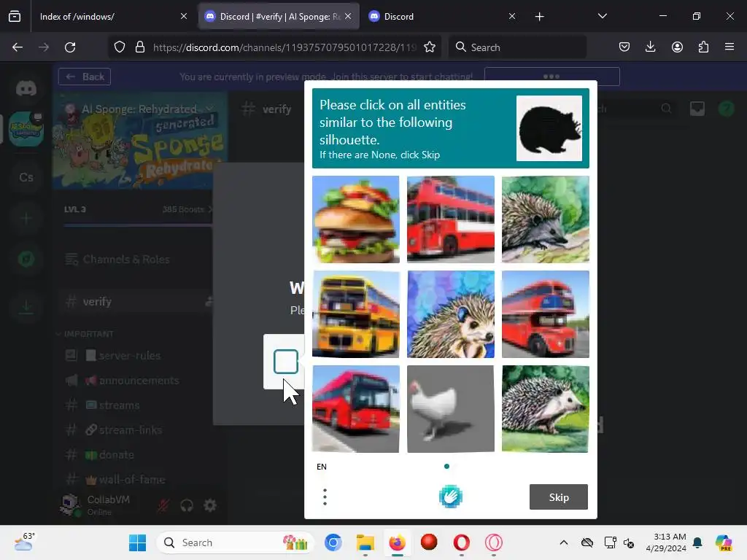Screen dimensions: 747x560
Task: Click the Skip button in captcha
Action: coord(558,497)
